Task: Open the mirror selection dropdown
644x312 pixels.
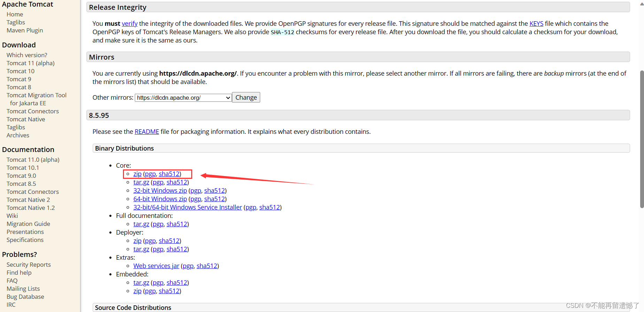Action: coord(183,98)
